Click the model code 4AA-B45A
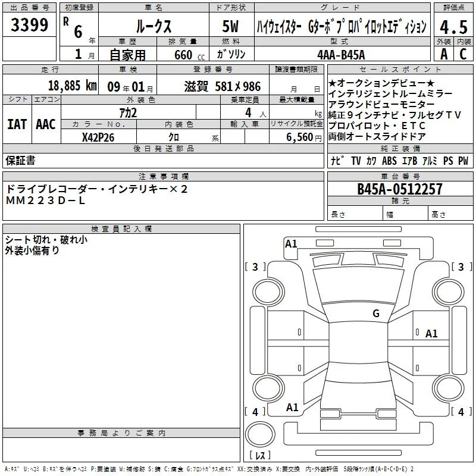 [341, 55]
